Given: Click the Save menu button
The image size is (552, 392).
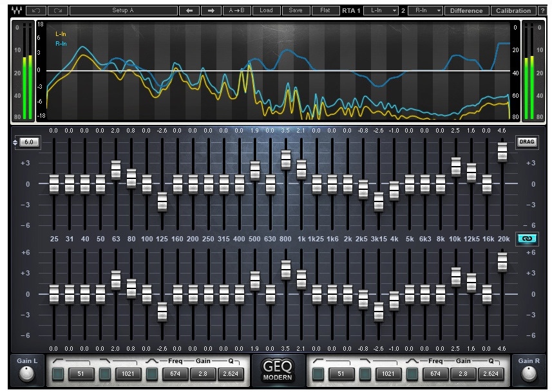Looking at the screenshot, I should 296,11.
